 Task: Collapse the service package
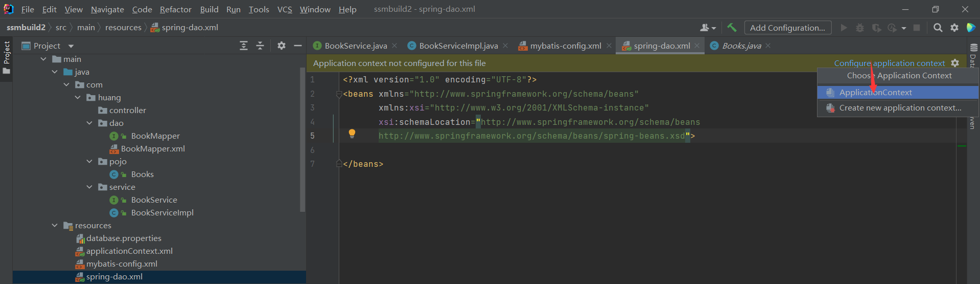89,187
